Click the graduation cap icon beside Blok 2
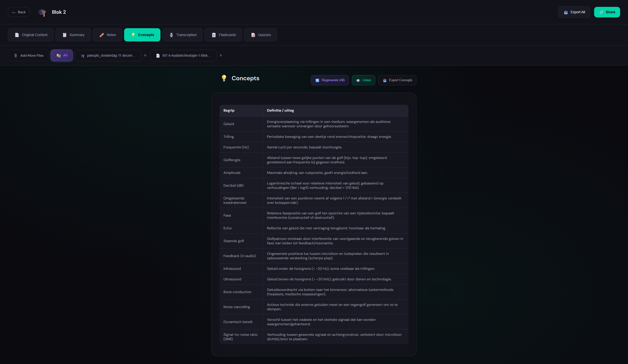The height and width of the screenshot is (364, 628). tap(42, 12)
